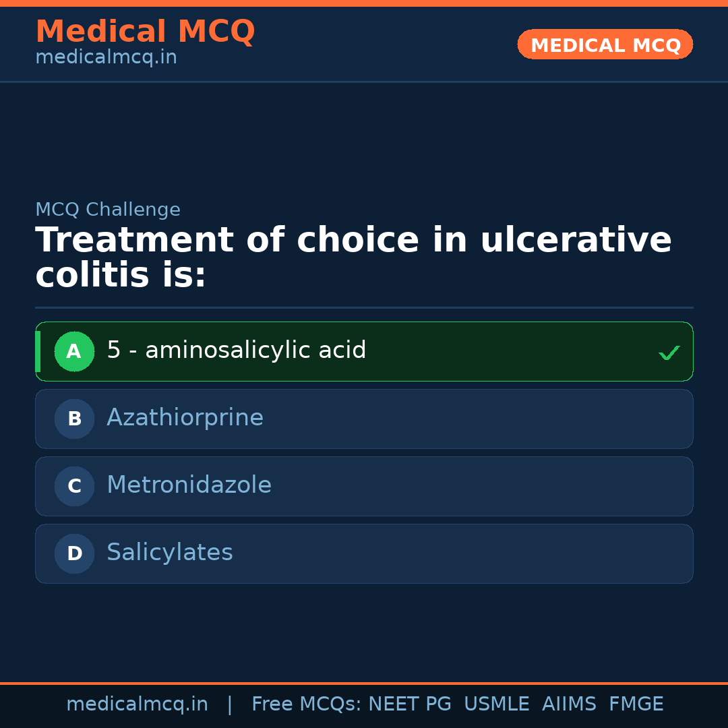Click the green checkmark icon on option A

669,352
